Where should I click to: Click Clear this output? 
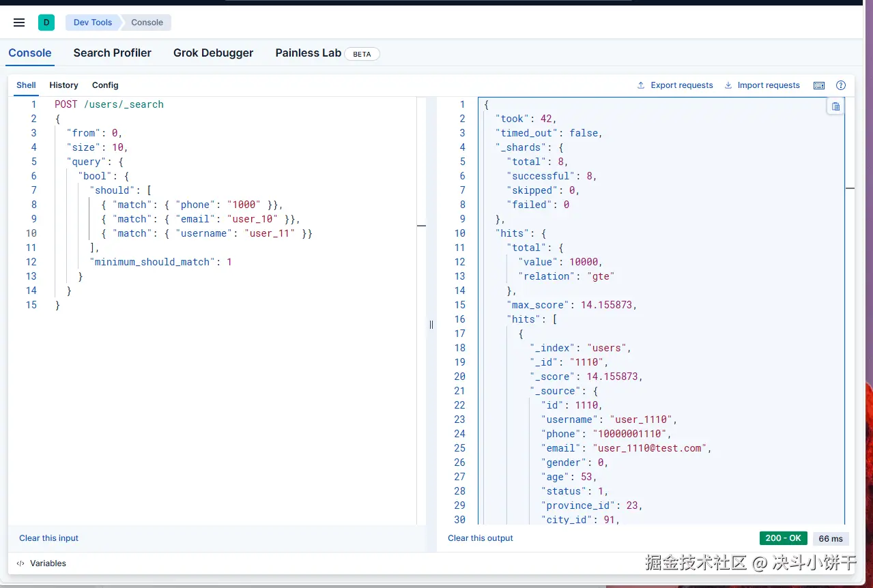pyautogui.click(x=481, y=538)
